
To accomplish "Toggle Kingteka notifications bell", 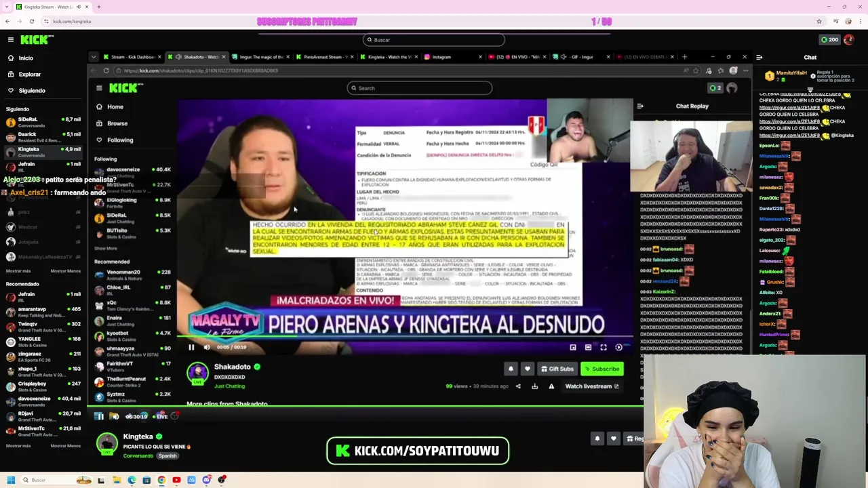I will click(597, 439).
